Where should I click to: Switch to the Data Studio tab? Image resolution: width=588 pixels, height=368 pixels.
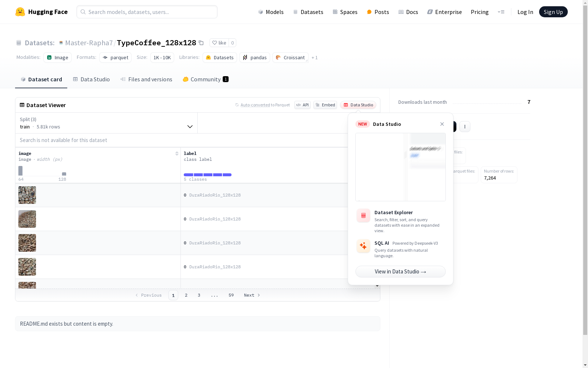point(91,79)
